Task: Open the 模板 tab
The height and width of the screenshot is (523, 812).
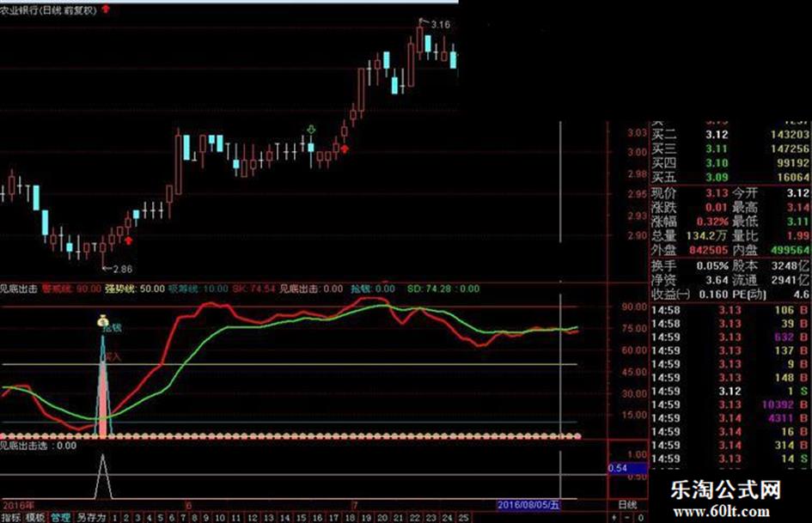Action: tap(35, 517)
